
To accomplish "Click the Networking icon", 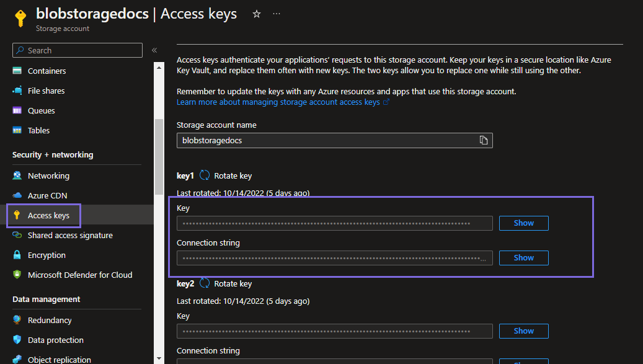I will (17, 175).
